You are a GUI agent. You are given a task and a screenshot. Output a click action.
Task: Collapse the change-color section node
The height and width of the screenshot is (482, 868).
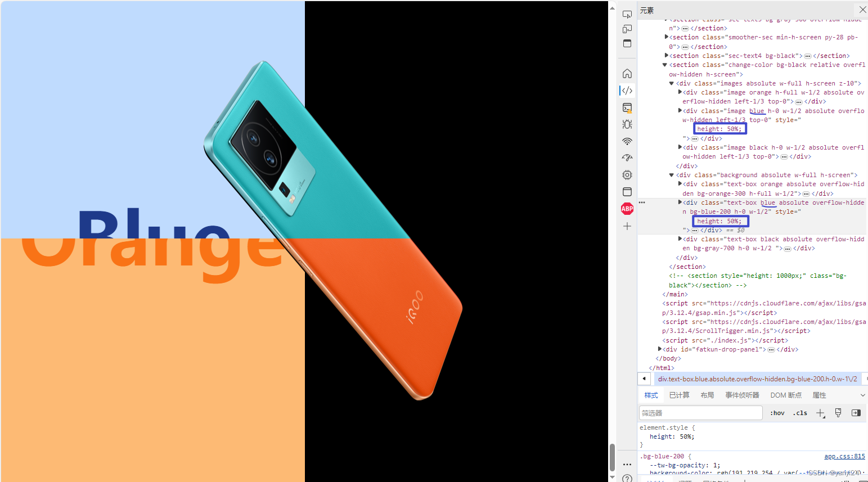coord(665,65)
